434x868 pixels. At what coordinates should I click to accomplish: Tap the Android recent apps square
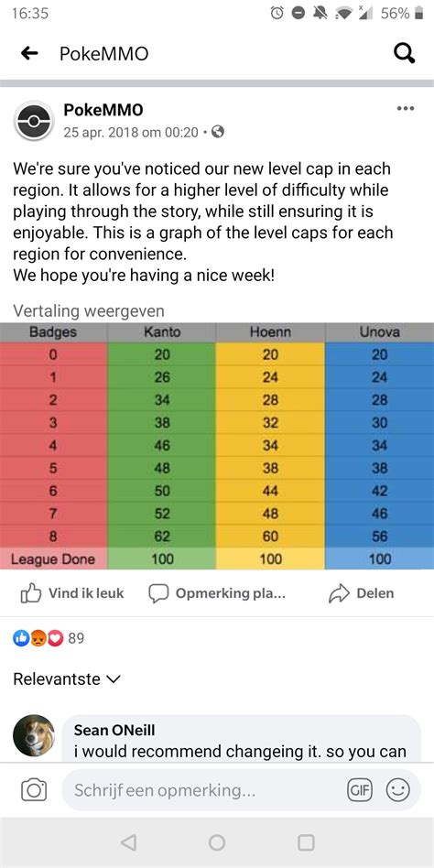306,842
